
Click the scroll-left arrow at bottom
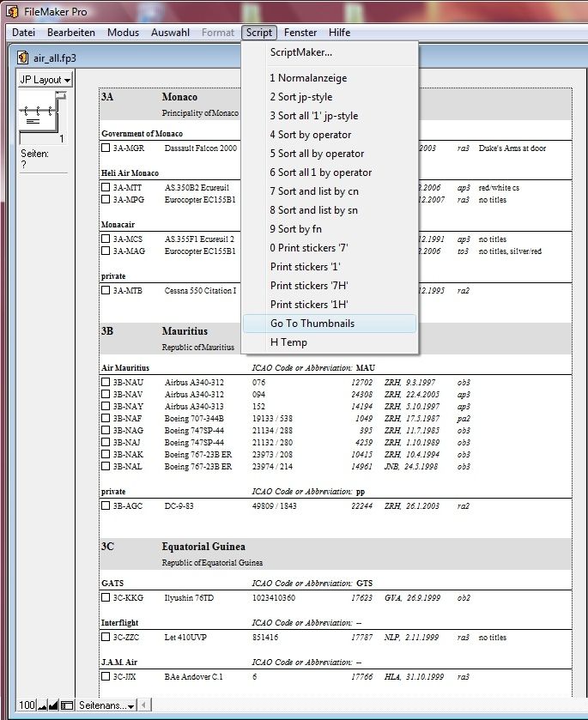144,705
